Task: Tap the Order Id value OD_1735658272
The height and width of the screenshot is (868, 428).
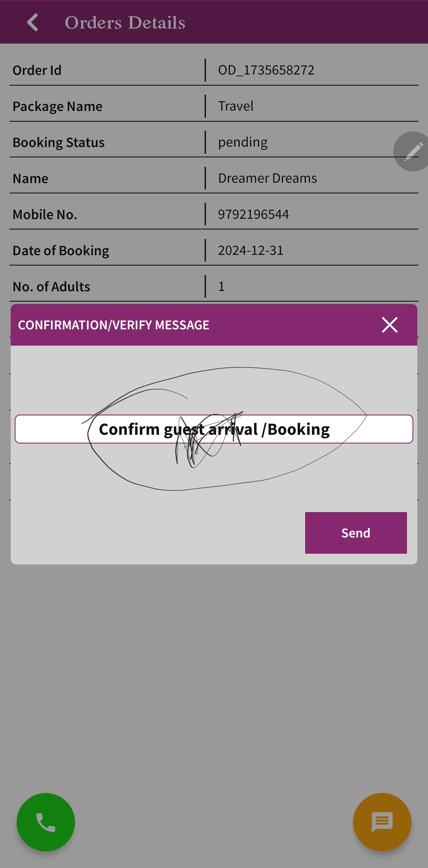Action: point(266,70)
